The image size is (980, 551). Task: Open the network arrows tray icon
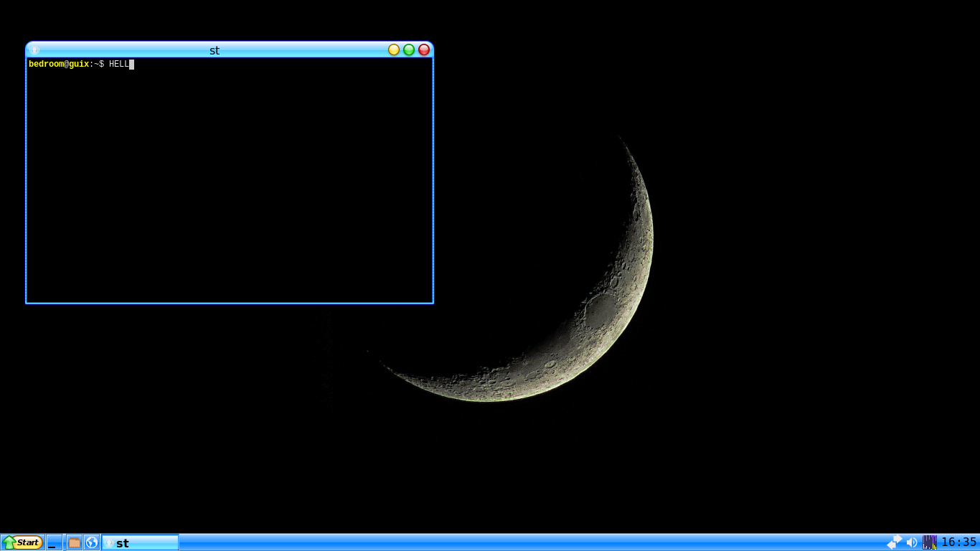(x=895, y=542)
